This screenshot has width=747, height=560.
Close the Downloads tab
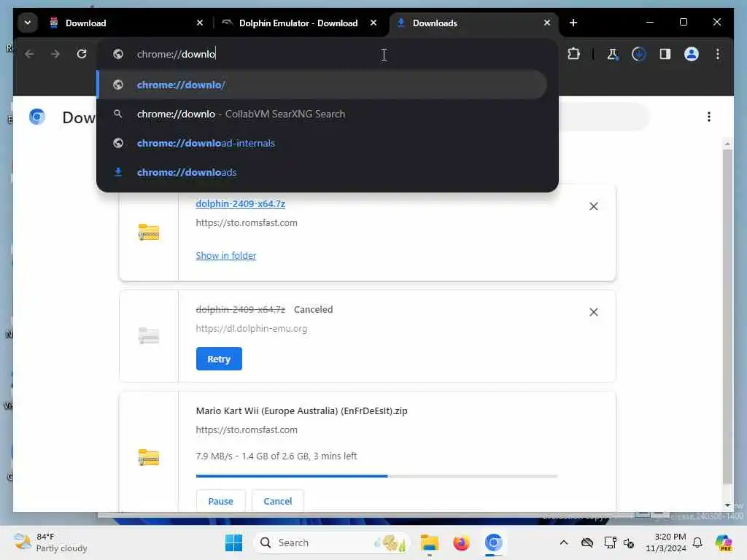(x=547, y=23)
